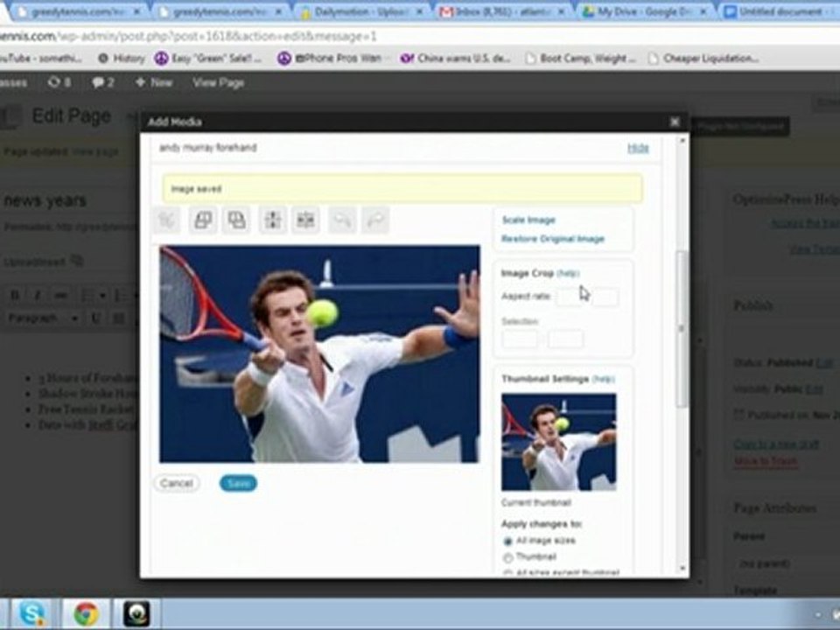
Task: Click the blue Save button
Action: pos(238,483)
